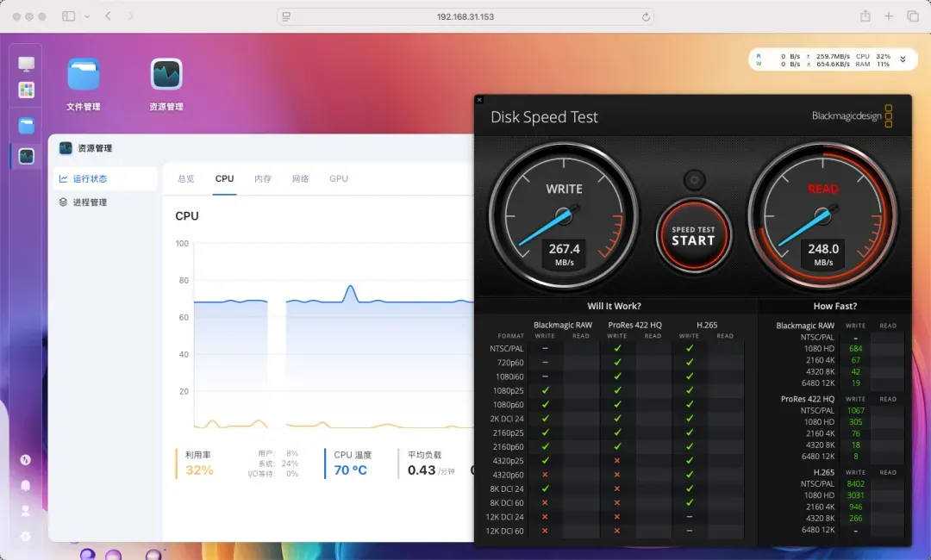Click the Disk Speed Test settings gear
The image size is (931, 560).
[x=693, y=180]
